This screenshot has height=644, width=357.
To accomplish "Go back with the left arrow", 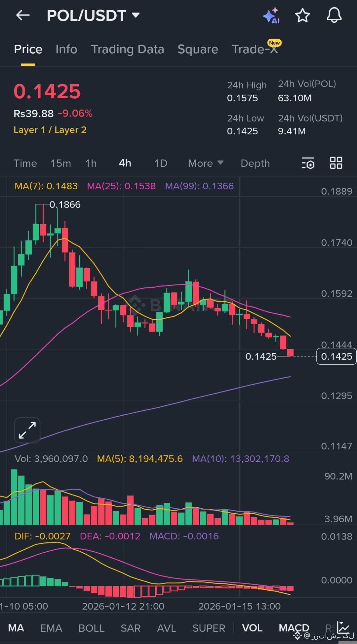I will 23,15.
